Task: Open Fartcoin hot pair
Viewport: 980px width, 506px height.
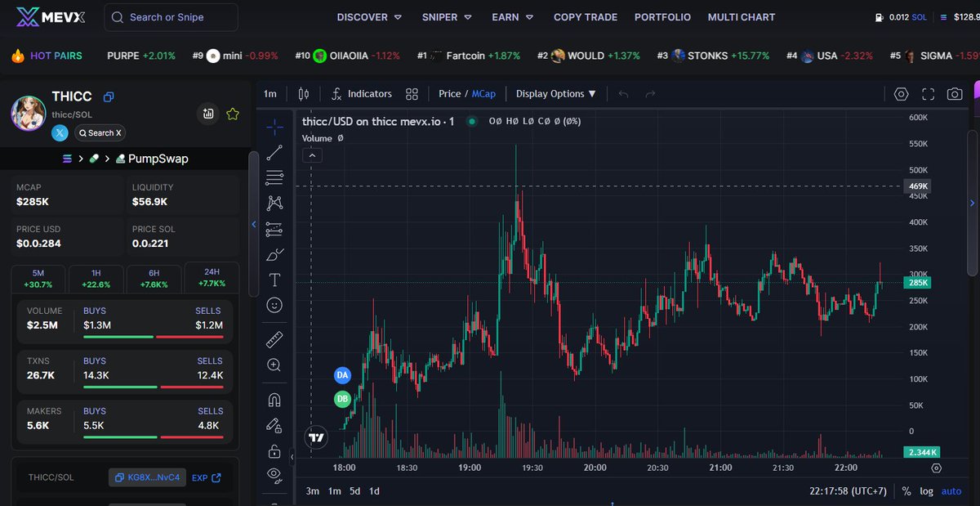Action: click(468, 56)
